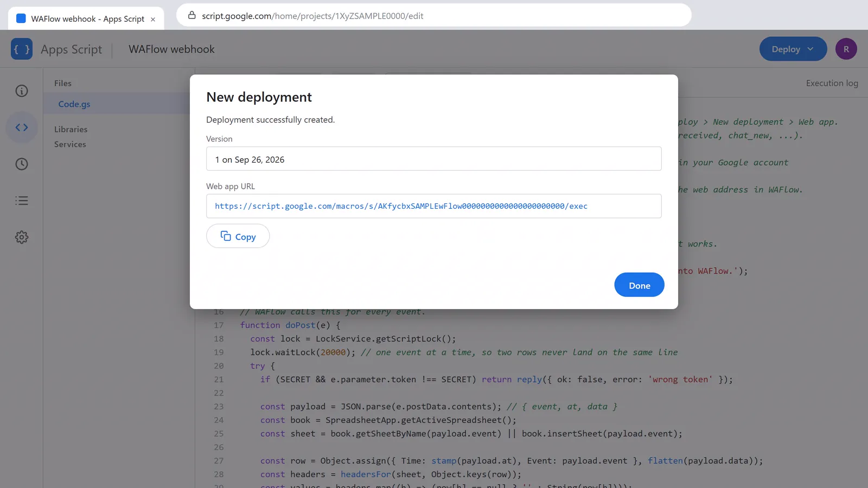Click the 'Web app URL' label

pyautogui.click(x=231, y=186)
